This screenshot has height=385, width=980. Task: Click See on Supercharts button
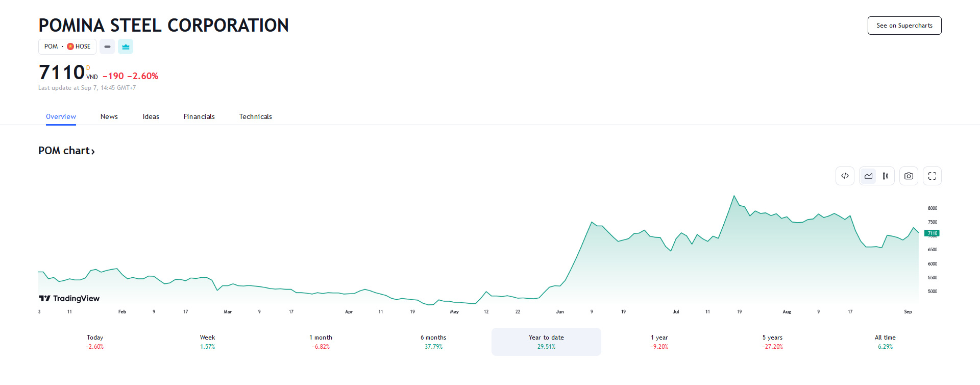[x=904, y=26]
